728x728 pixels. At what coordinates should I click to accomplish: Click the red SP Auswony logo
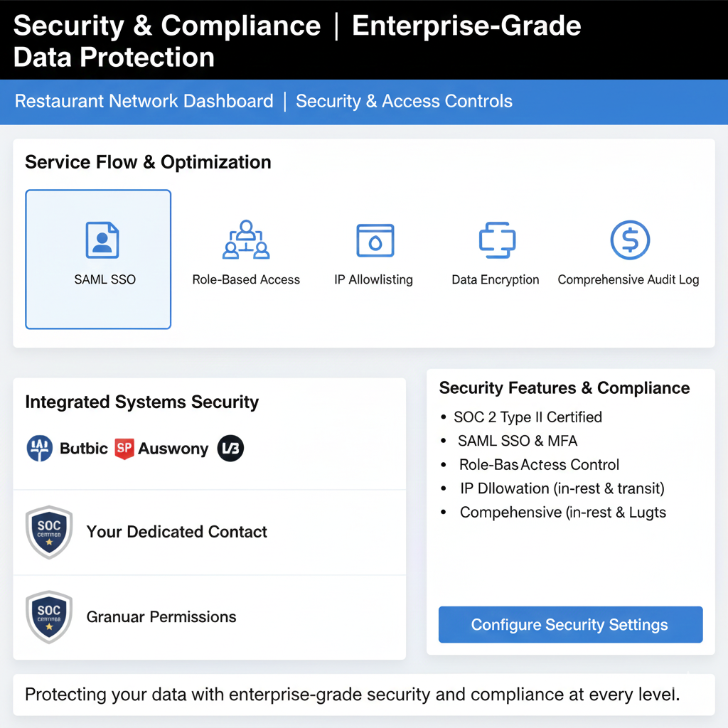[x=124, y=449]
